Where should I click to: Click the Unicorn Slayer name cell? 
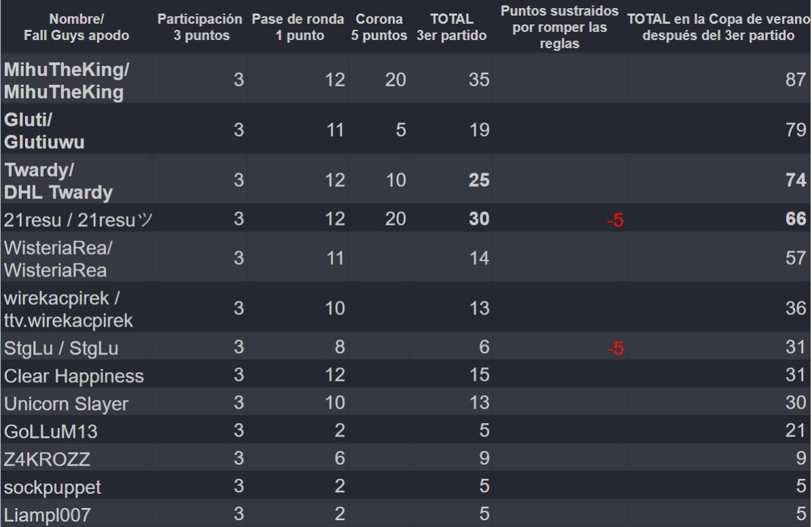(x=66, y=403)
